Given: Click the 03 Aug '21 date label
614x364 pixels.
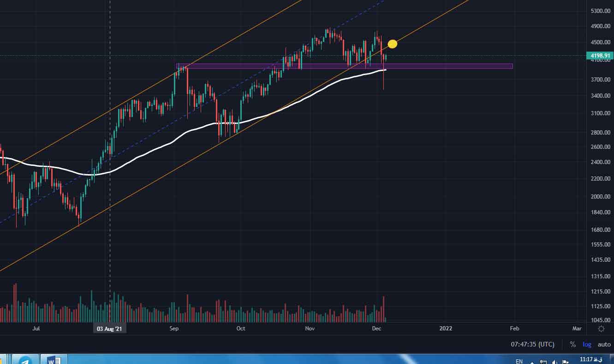Looking at the screenshot, I should [x=109, y=329].
